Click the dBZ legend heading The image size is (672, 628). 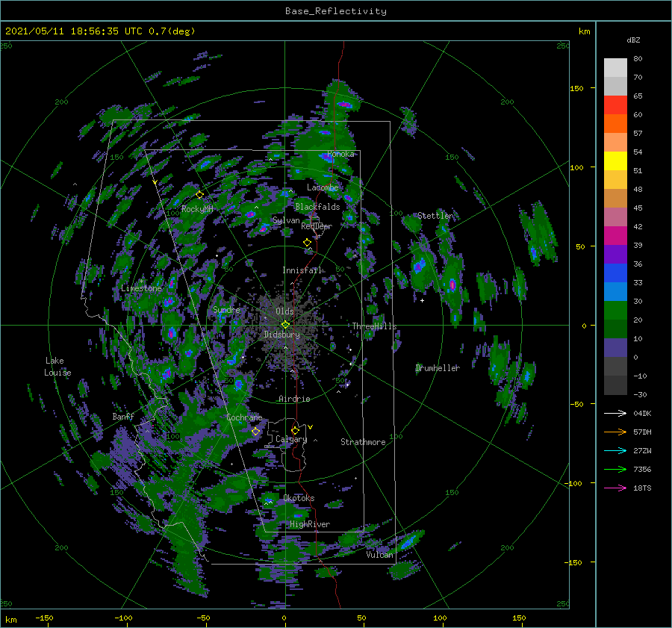[633, 40]
